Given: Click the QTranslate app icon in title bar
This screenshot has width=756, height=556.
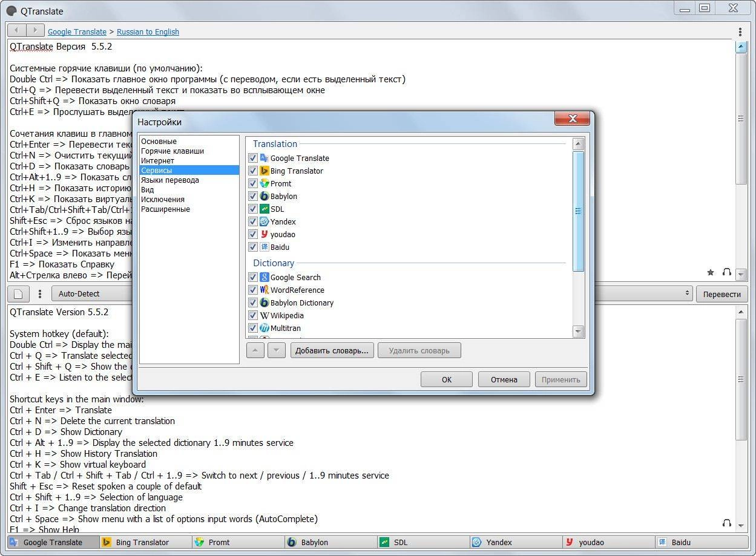Looking at the screenshot, I should click(12, 11).
